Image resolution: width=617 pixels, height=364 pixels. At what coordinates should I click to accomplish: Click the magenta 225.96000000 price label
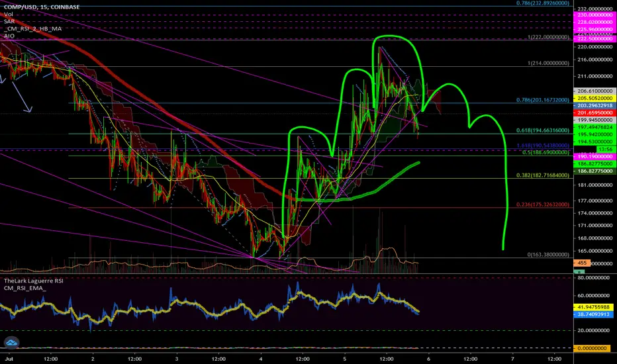pos(595,30)
